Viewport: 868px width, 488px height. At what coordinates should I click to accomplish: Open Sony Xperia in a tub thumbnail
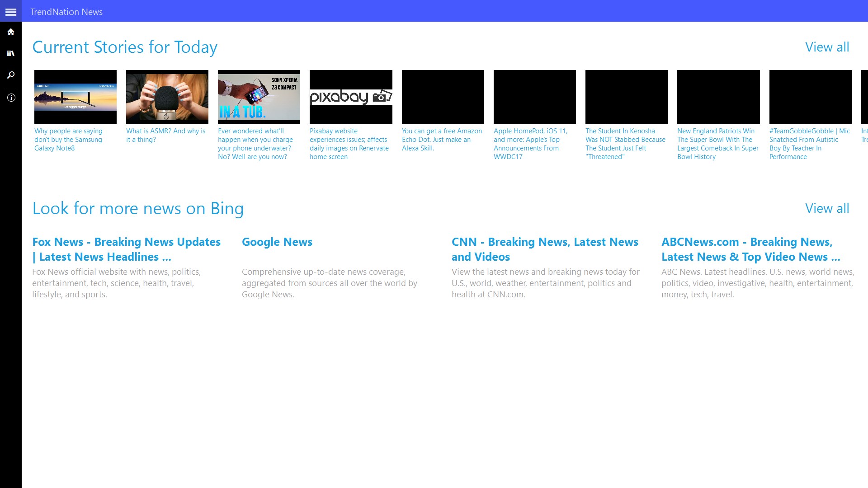coord(259,97)
